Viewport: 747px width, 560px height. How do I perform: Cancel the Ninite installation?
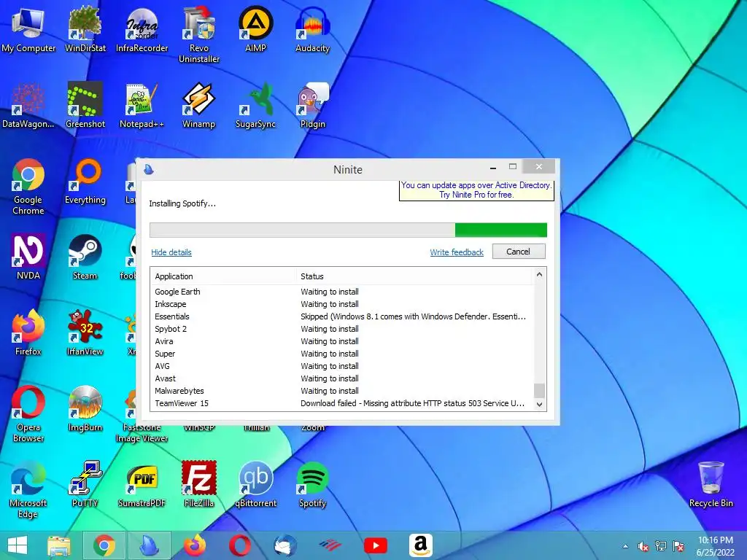(x=519, y=252)
